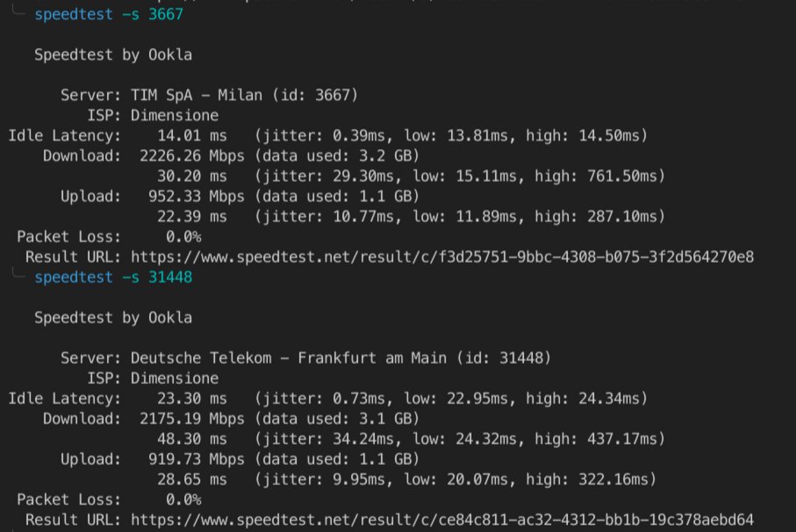Select the 2175.19 Mbps download value
Screen dimensions: 796x532
click(193, 419)
